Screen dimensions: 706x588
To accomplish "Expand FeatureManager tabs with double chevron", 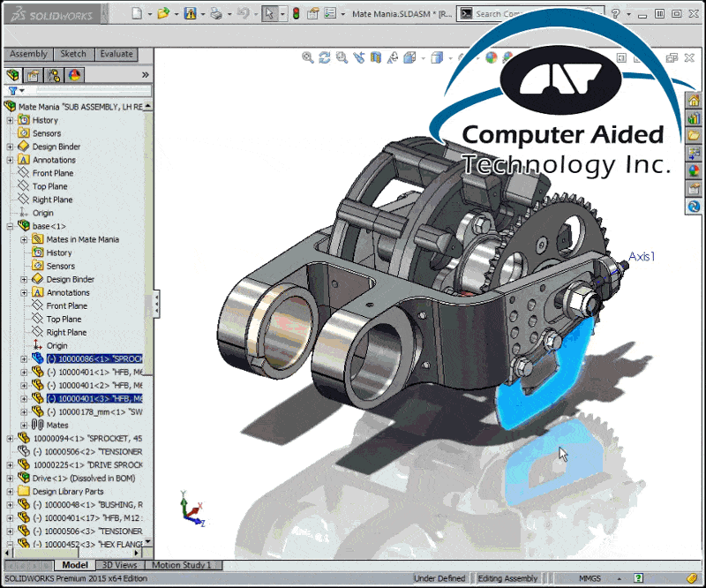I will point(145,75).
